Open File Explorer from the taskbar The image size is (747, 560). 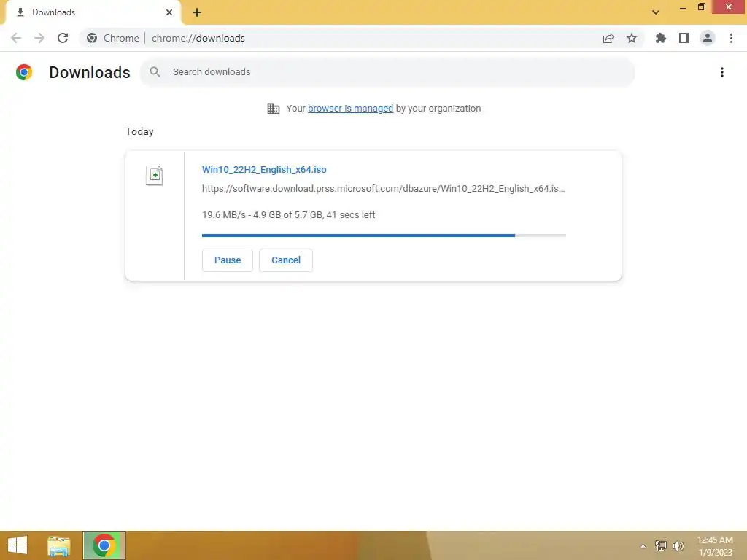coord(59,545)
